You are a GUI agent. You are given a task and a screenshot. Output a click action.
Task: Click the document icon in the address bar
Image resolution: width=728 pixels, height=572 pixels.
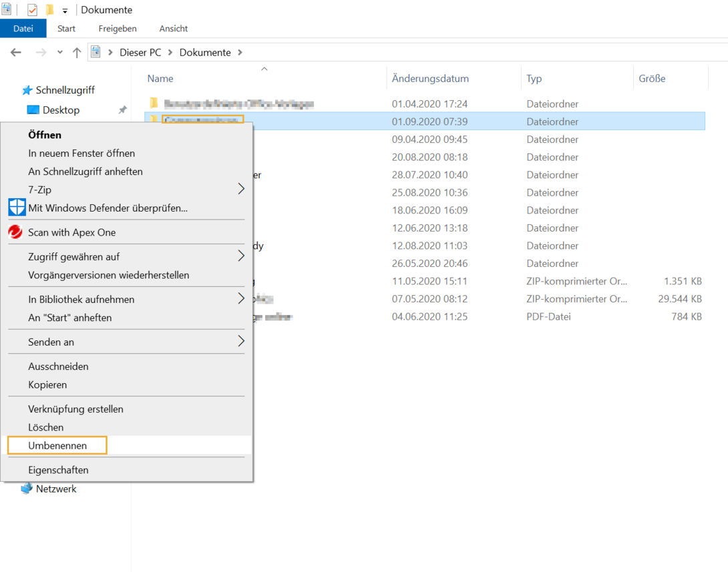click(x=95, y=52)
